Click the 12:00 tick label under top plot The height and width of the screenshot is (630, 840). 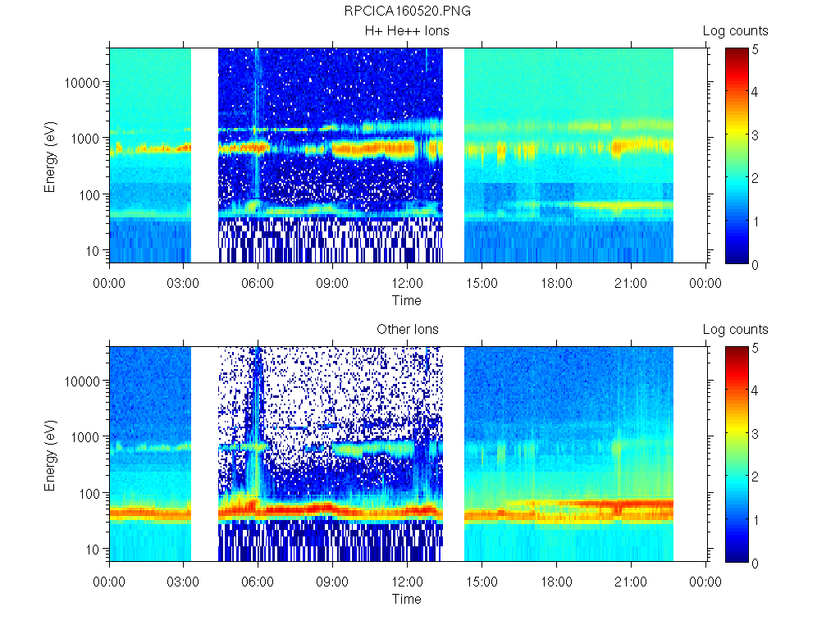click(407, 283)
